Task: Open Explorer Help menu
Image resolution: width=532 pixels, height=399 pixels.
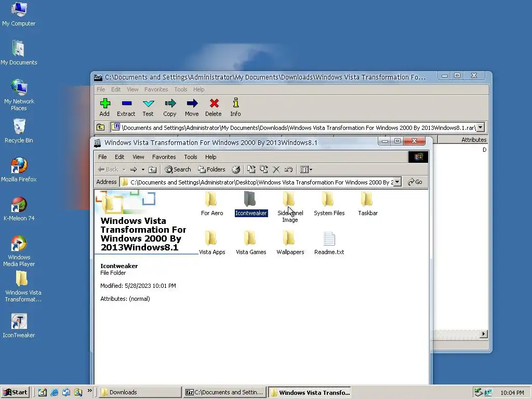Action: [211, 157]
